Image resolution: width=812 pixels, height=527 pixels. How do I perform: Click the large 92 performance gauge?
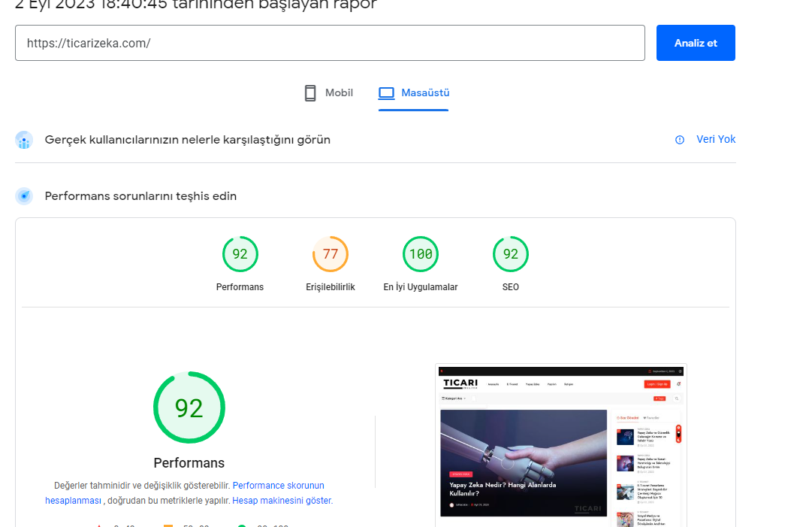189,407
